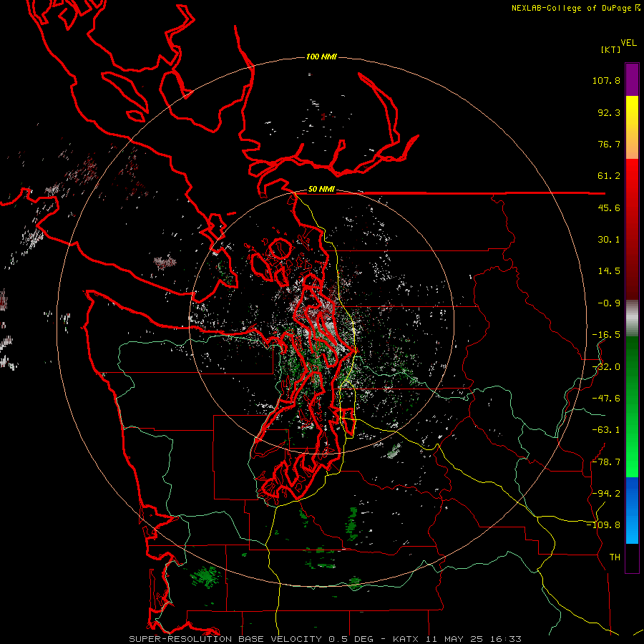
Task: Click the 61.2 scale value
Action: point(609,176)
